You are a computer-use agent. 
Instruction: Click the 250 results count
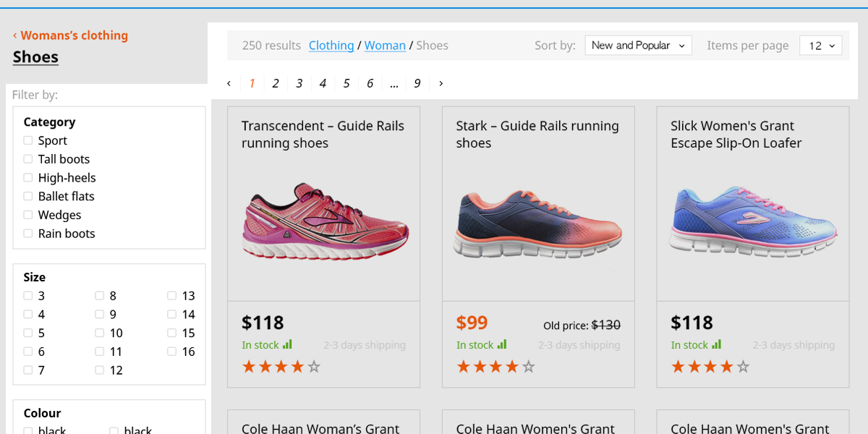271,46
